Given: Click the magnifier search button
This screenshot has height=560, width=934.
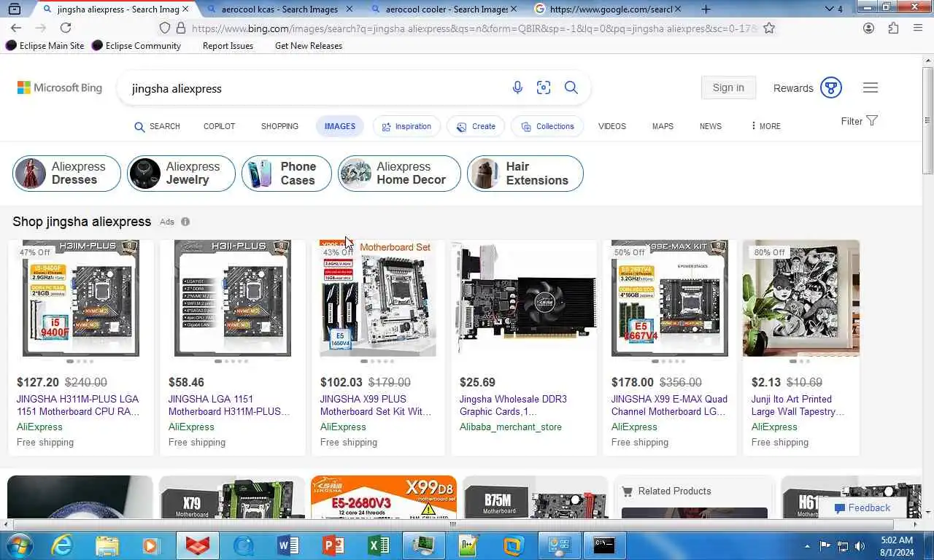Looking at the screenshot, I should click(571, 87).
